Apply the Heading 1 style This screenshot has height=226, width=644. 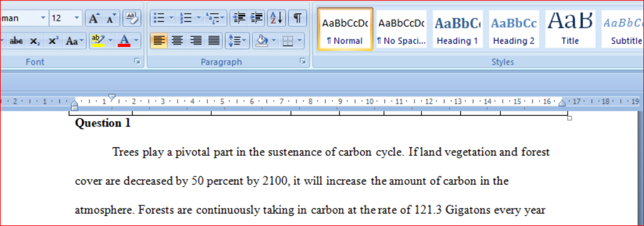point(458,29)
